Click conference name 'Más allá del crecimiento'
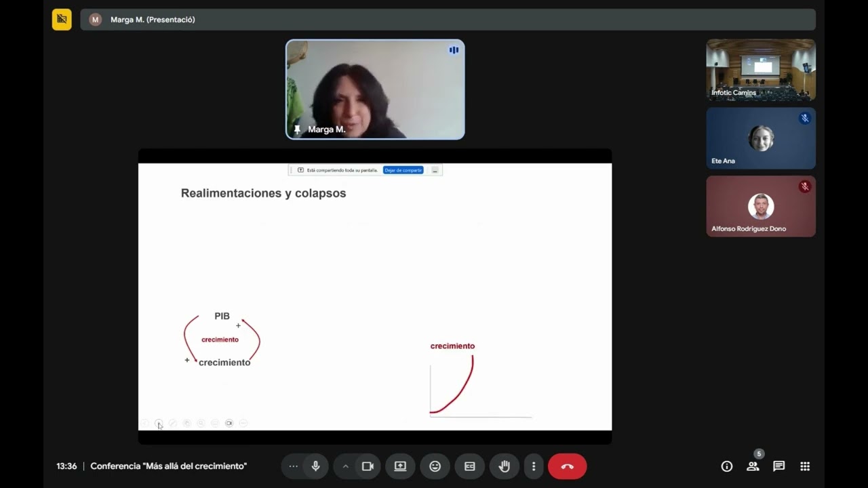Viewport: 868px width, 488px height. coord(168,466)
